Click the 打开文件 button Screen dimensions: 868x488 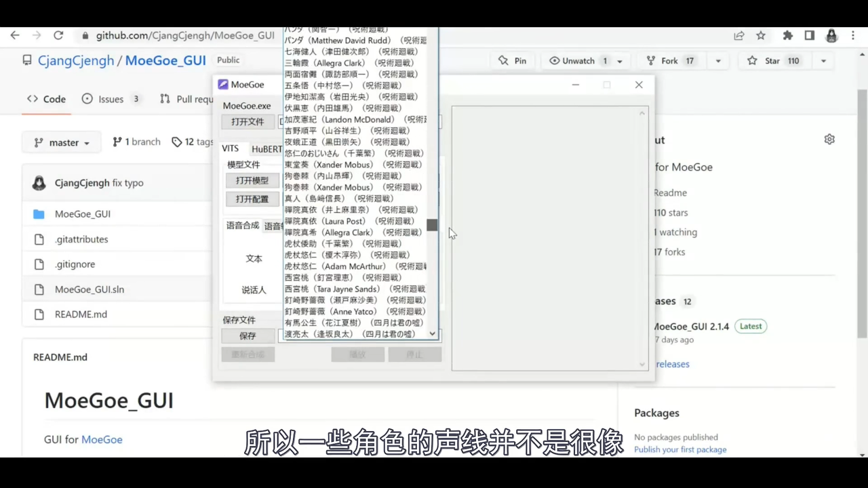pos(248,122)
